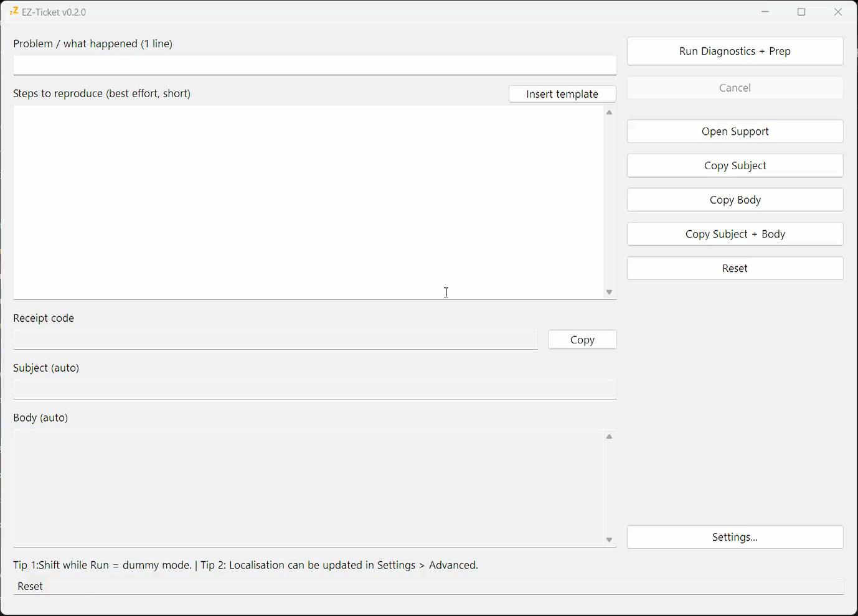Maximize the EZ-Ticket window

[801, 12]
